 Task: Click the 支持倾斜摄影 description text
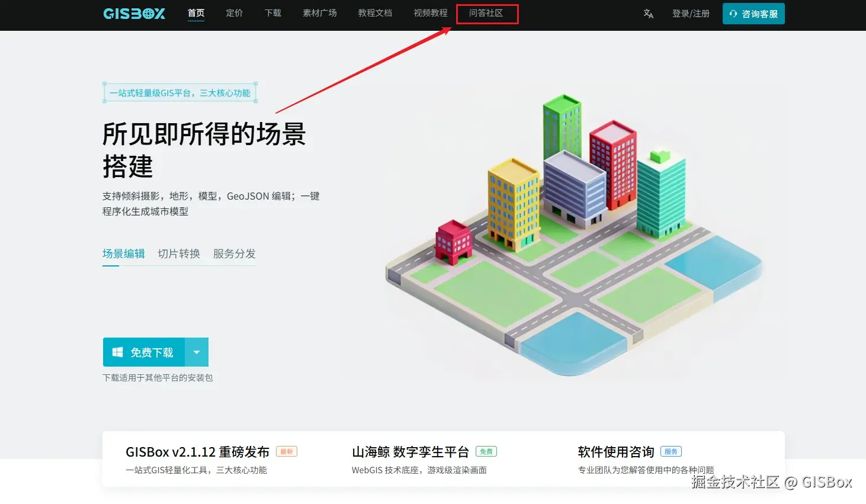211,204
